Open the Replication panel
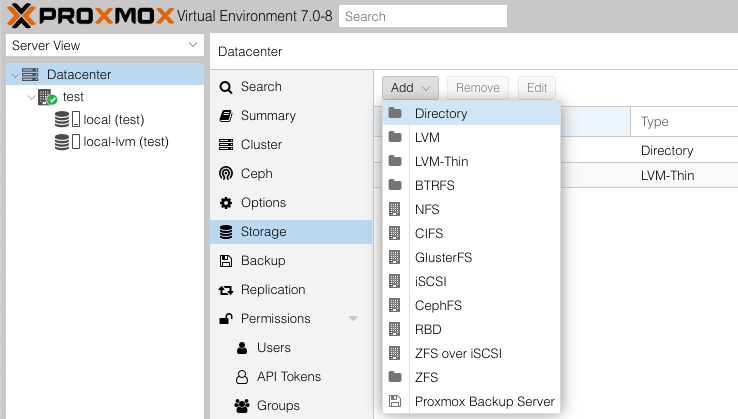Image resolution: width=738 pixels, height=419 pixels. point(291,290)
